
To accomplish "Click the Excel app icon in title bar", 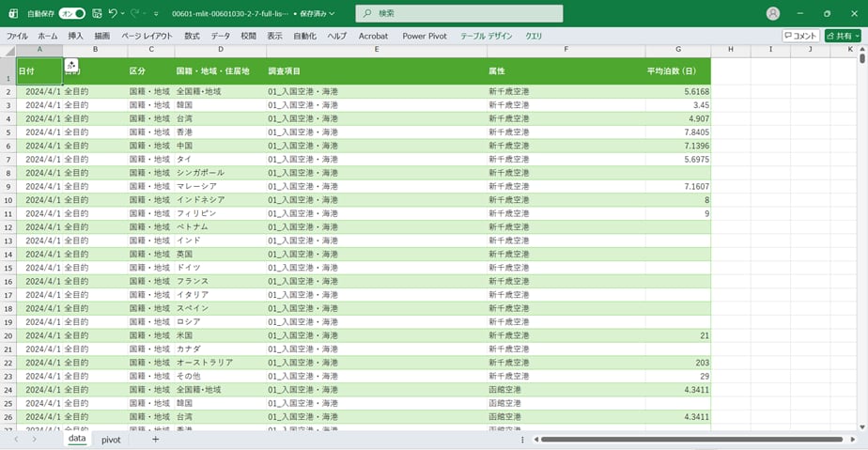I will coord(13,13).
